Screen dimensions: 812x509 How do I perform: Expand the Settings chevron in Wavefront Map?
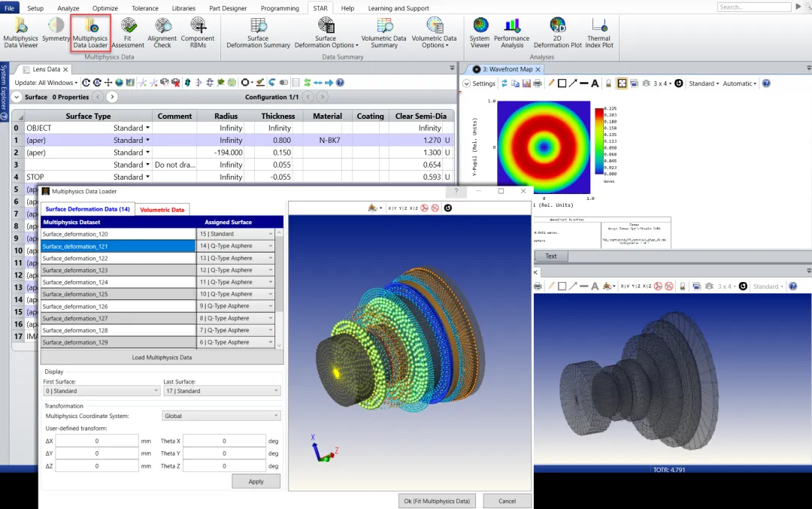click(466, 83)
